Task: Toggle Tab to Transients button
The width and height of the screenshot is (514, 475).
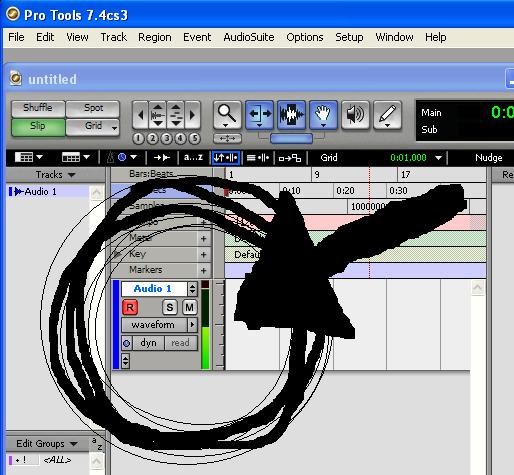Action: pos(162,157)
